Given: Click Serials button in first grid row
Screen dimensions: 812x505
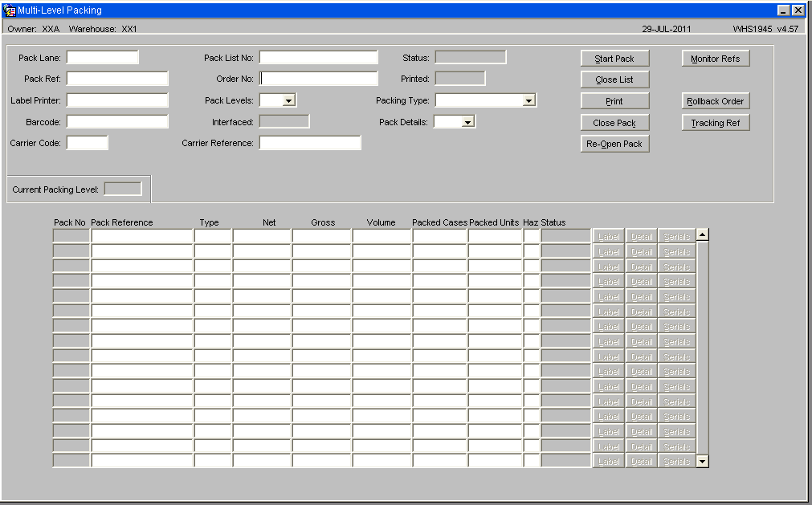Looking at the screenshot, I should pyautogui.click(x=677, y=237).
